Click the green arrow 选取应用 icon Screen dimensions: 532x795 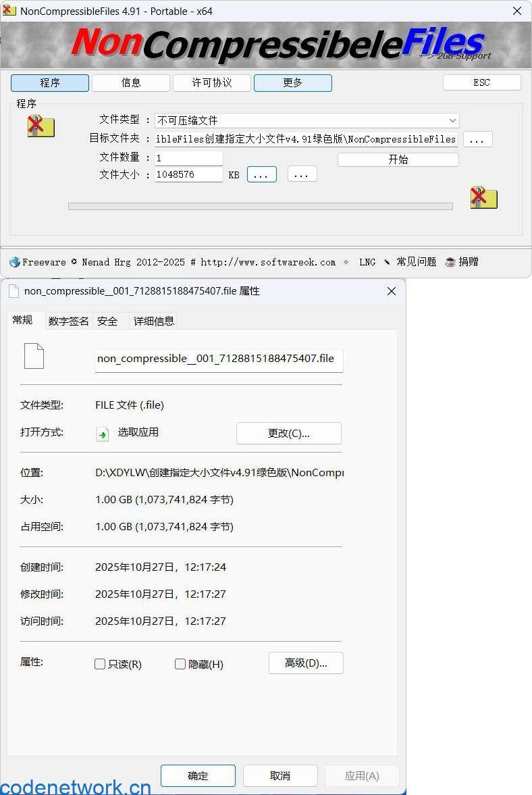point(103,434)
